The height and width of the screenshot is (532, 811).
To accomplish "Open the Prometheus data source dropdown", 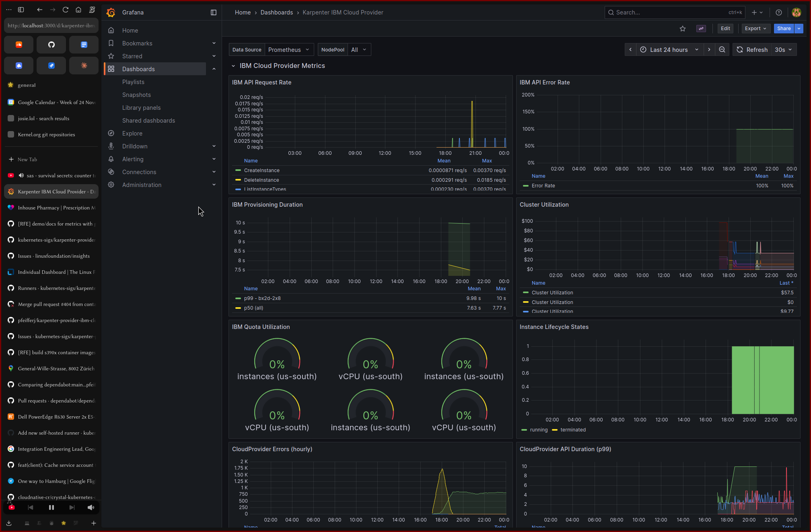I will 288,49.
